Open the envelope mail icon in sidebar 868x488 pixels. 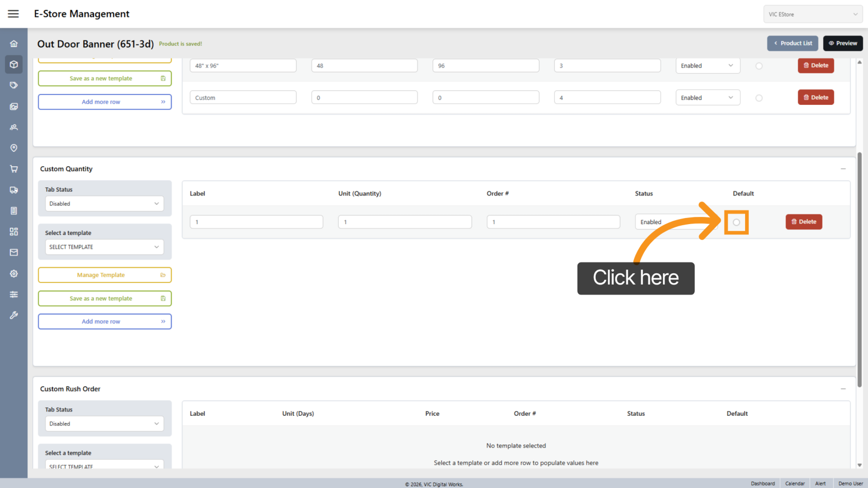coord(14,253)
